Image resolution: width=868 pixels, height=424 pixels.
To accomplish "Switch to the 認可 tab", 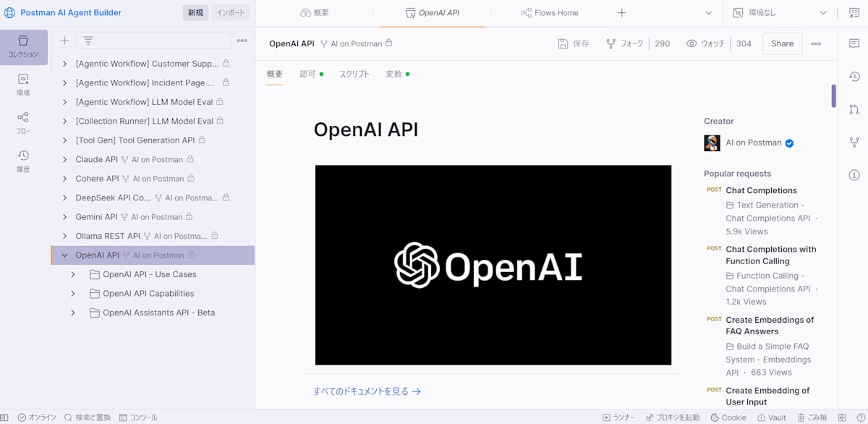I will [307, 73].
